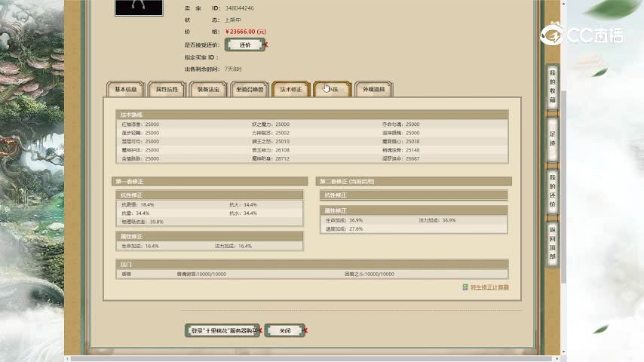Screen dimensions: 644x362
Task: Open 我的收藏 in the right sidebar
Action: tap(552, 86)
